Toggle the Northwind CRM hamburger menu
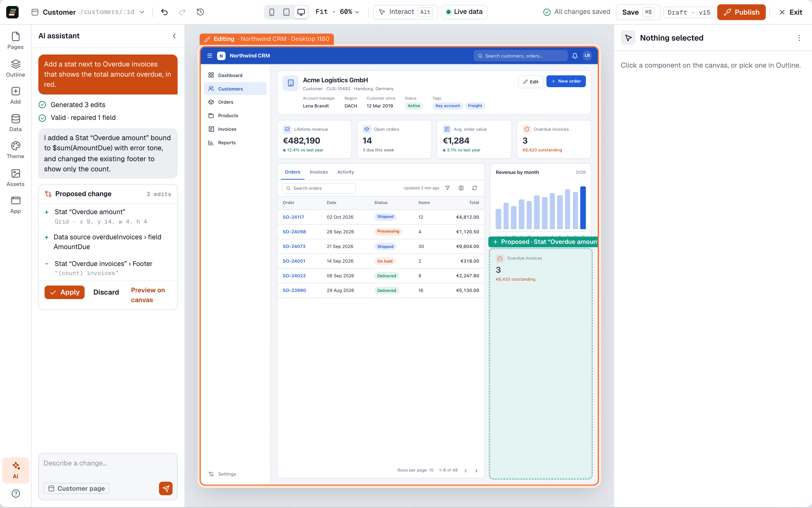 point(210,56)
